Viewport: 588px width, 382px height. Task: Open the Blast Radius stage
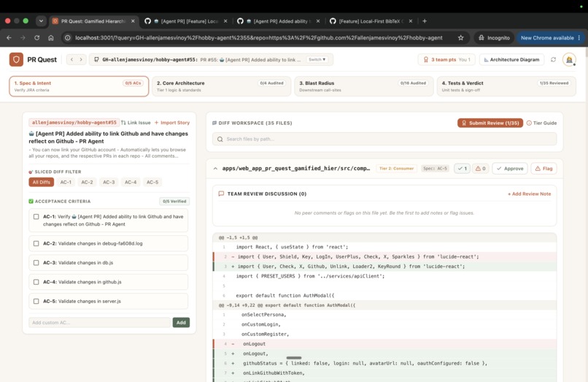(x=364, y=86)
